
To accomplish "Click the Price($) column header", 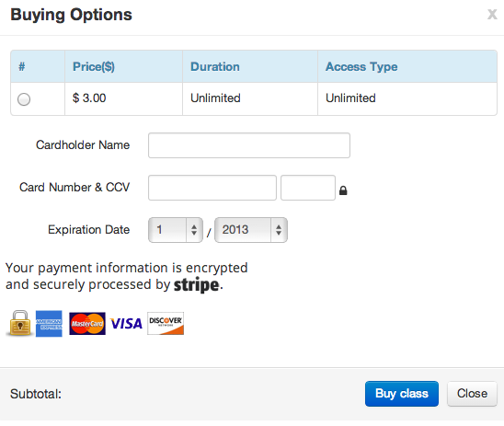I will tap(94, 66).
